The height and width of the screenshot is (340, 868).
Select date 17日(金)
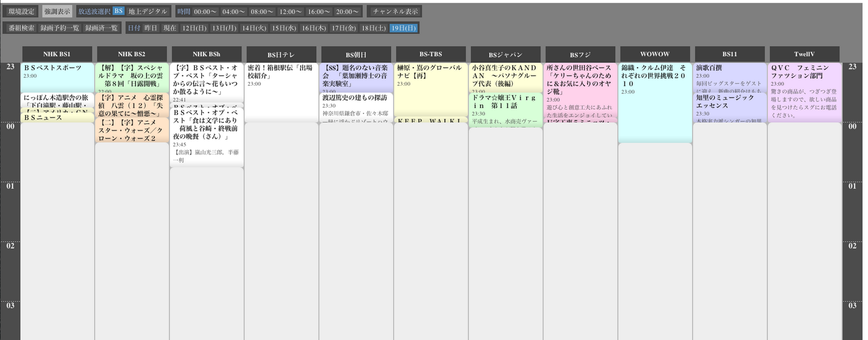[344, 28]
